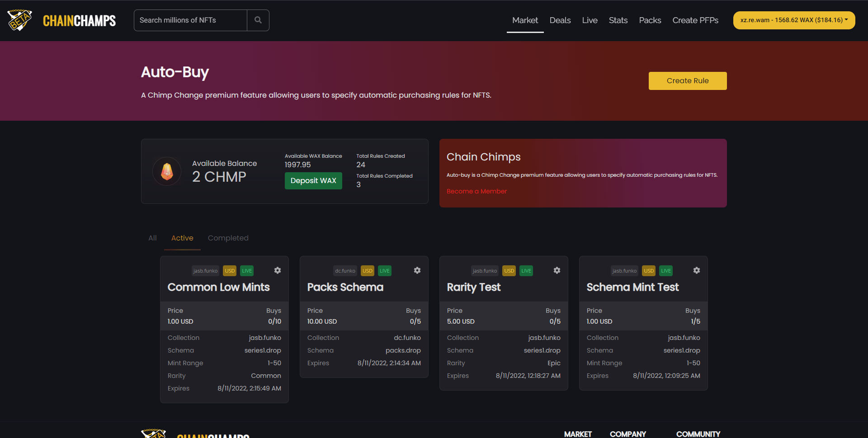Click the 1997.95 WAX balance value
868x438 pixels.
(x=297, y=165)
